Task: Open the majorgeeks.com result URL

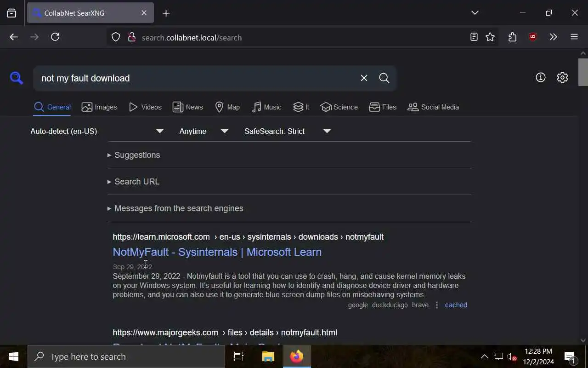Action: click(x=225, y=333)
